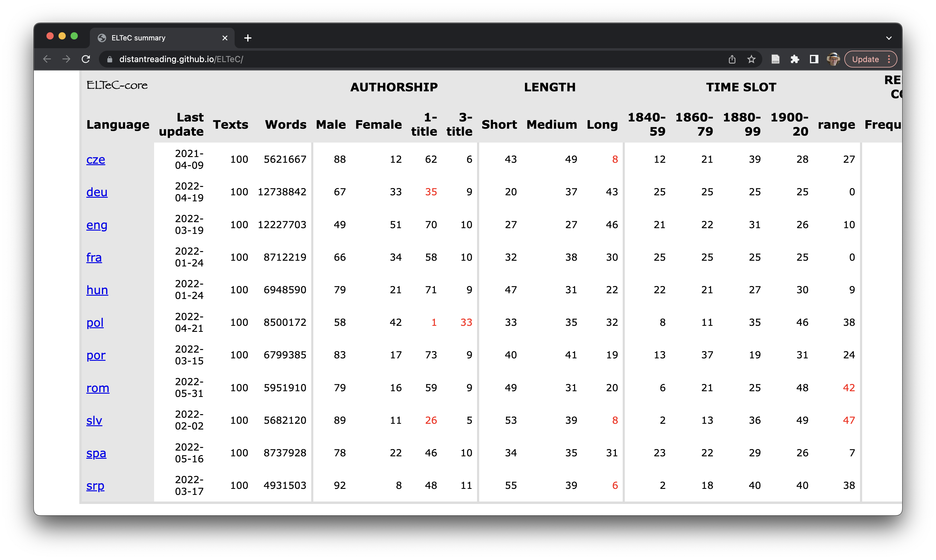
Task: Click the 3-title column header
Action: point(459,124)
